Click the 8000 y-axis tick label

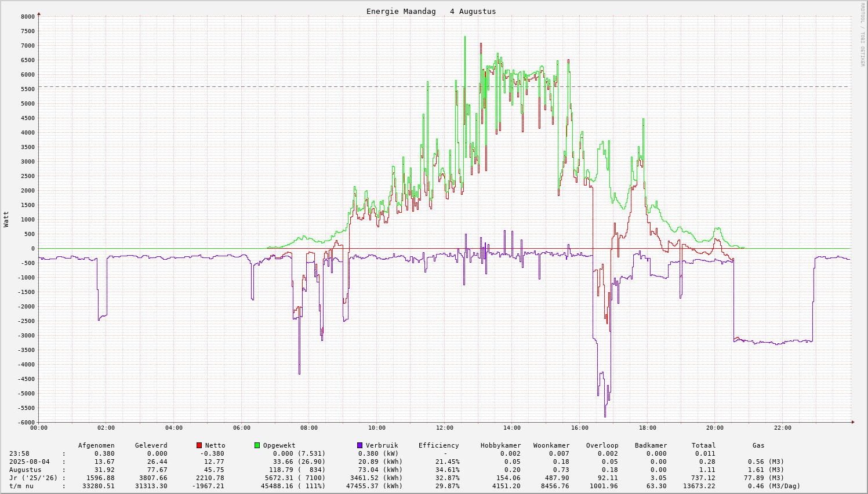(x=28, y=17)
